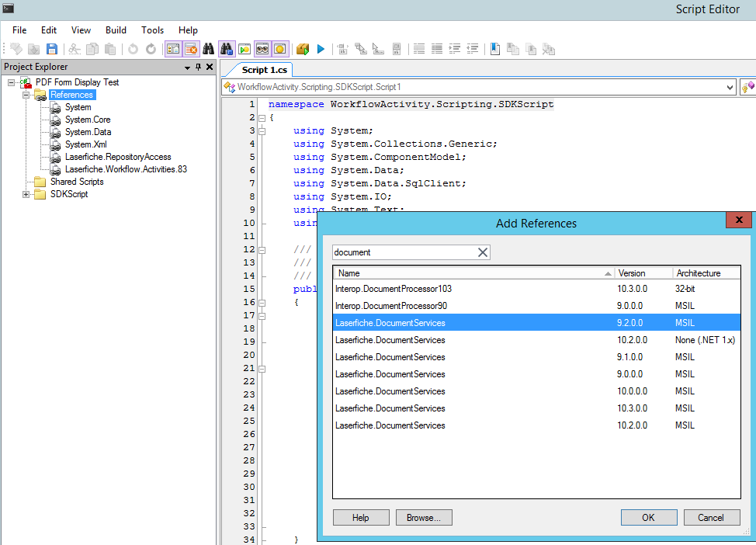Select the System.Core reference
This screenshot has width=756, height=545.
88,120
